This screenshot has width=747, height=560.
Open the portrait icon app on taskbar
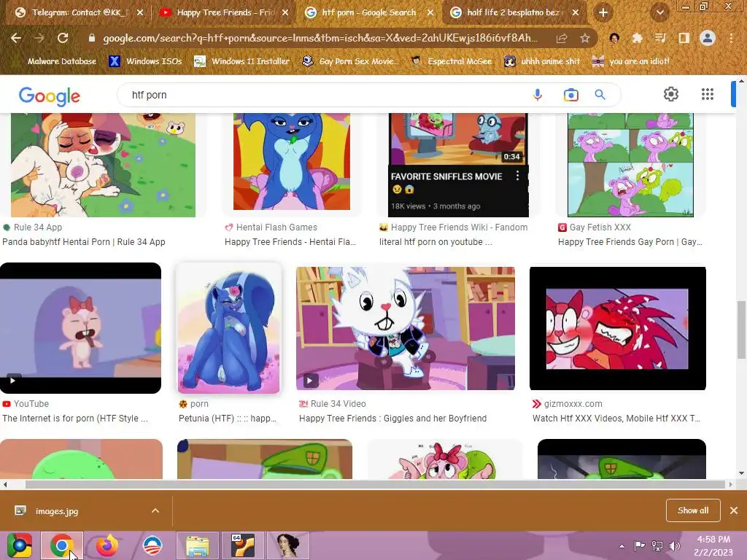point(287,545)
